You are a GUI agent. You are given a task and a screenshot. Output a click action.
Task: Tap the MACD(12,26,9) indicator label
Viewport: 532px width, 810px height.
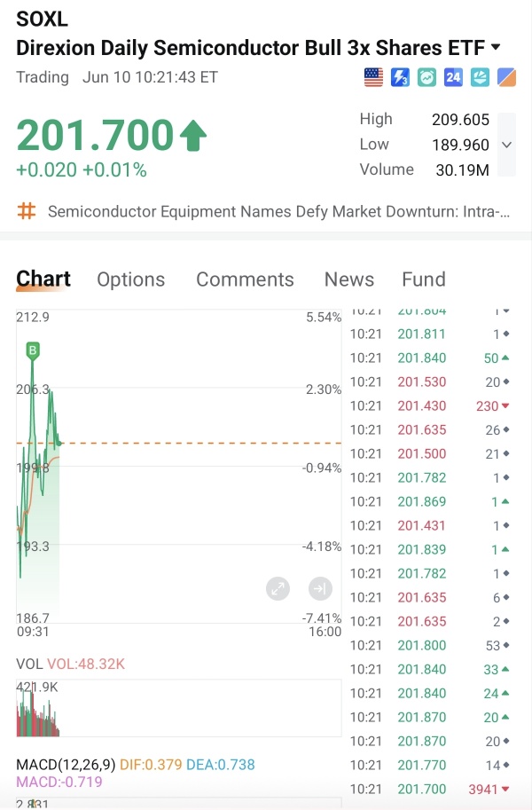[x=66, y=765]
